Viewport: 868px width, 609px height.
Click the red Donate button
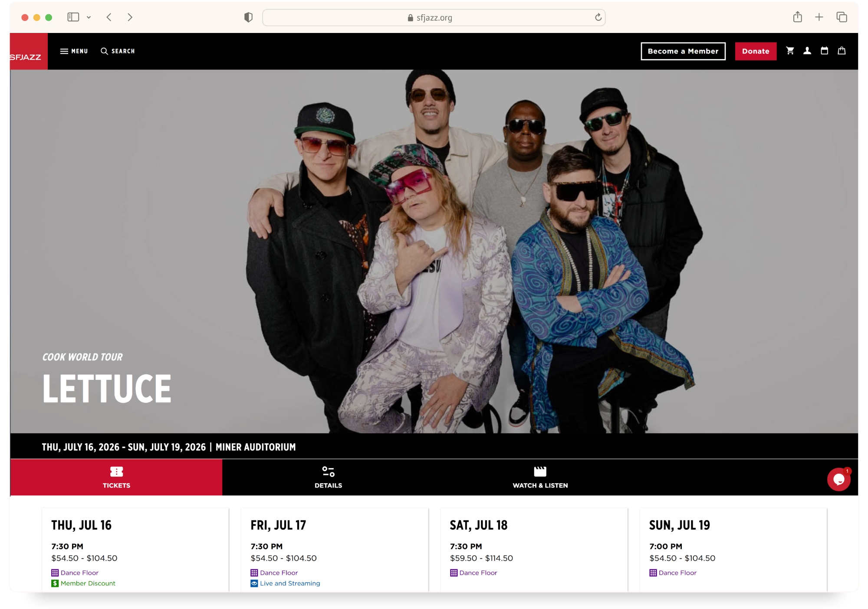coord(756,51)
